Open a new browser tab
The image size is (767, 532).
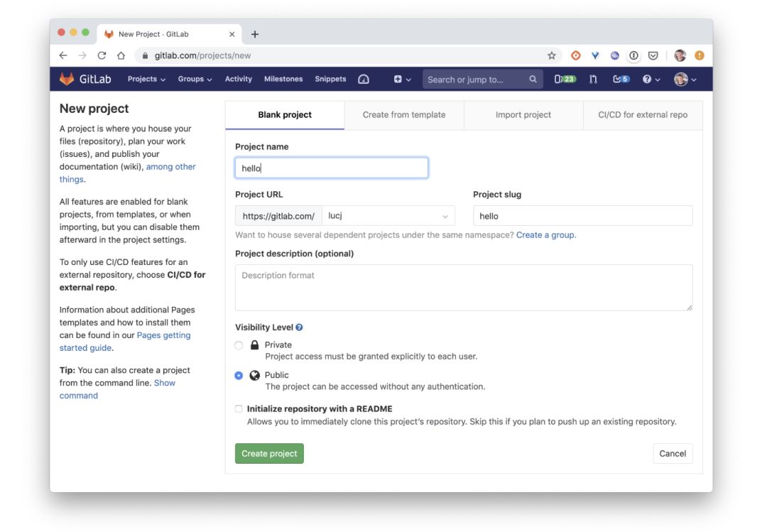pos(255,34)
